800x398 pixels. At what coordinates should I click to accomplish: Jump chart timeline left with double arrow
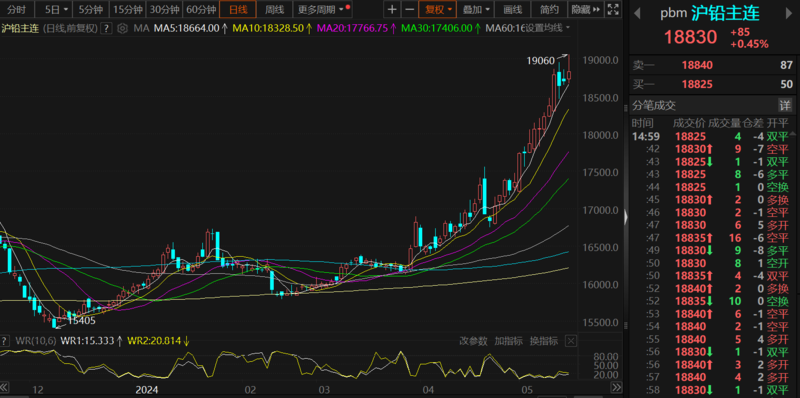coord(5,387)
